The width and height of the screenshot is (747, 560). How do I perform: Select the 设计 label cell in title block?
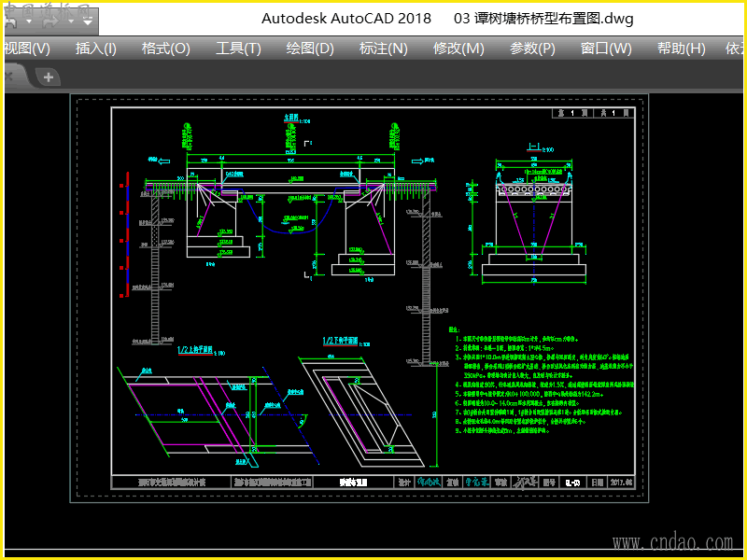404,483
